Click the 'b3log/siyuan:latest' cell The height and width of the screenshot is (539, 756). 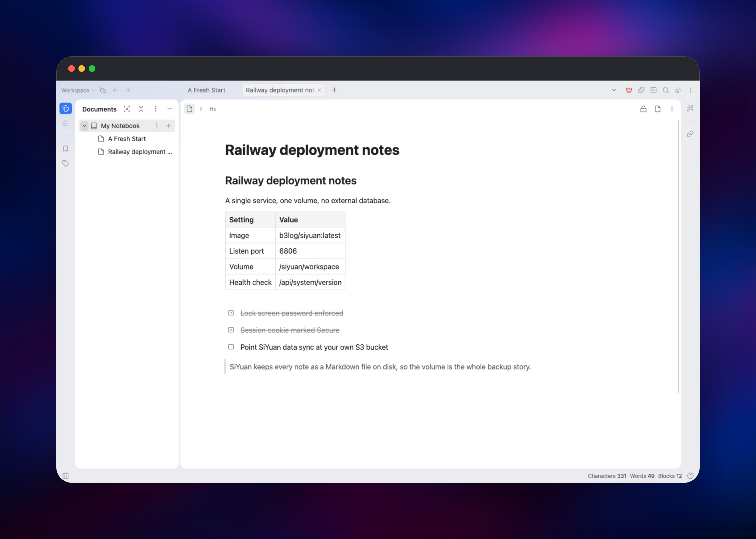pos(310,235)
